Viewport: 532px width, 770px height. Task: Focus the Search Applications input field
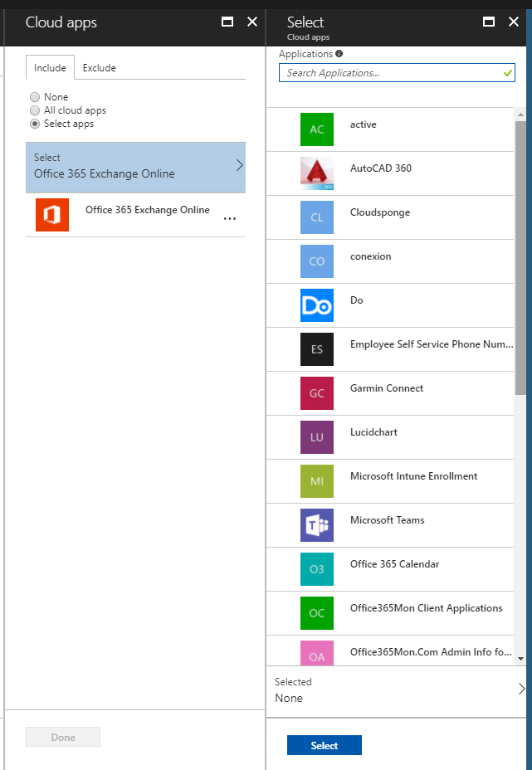coord(390,73)
